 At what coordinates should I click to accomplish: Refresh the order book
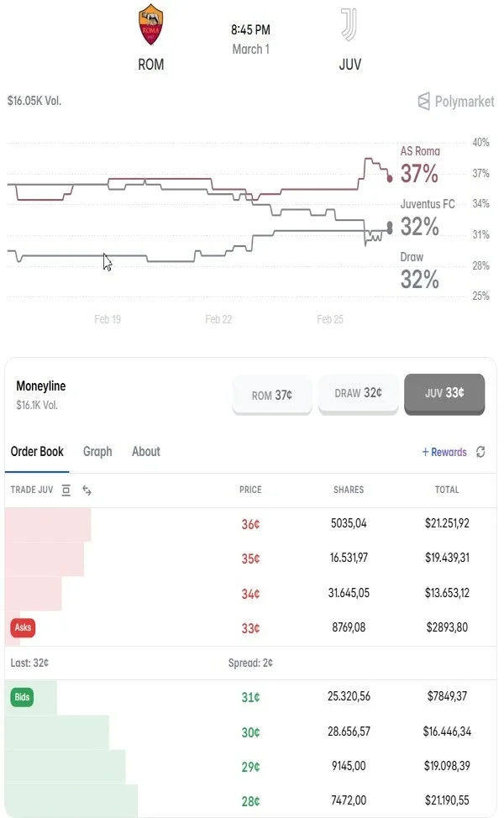tap(480, 452)
